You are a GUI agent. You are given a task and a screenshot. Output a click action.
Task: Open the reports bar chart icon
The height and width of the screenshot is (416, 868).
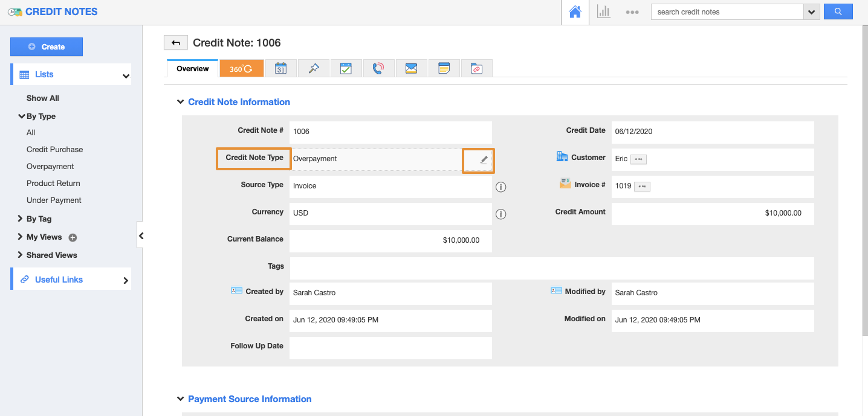pos(603,12)
